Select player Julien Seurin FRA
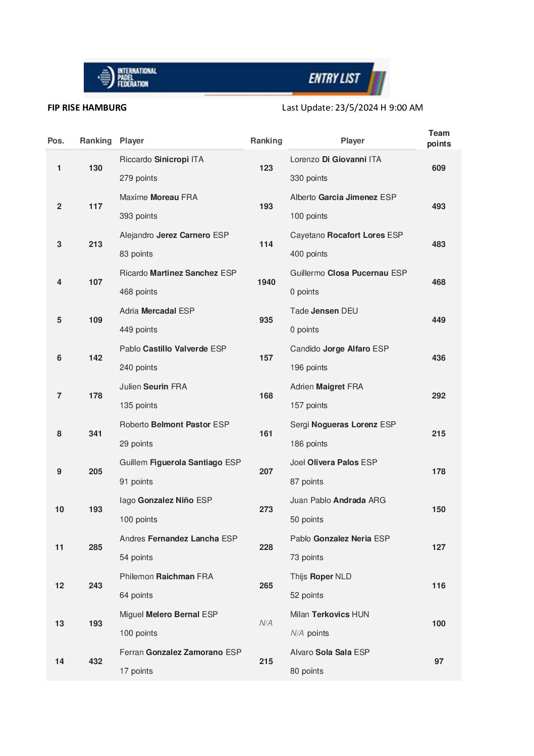 tap(153, 387)
